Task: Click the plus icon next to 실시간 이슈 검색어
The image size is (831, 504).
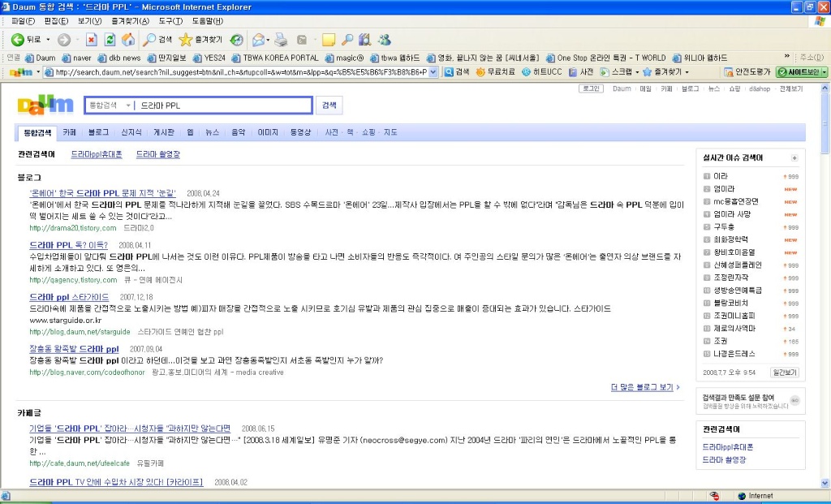Action: pos(794,158)
